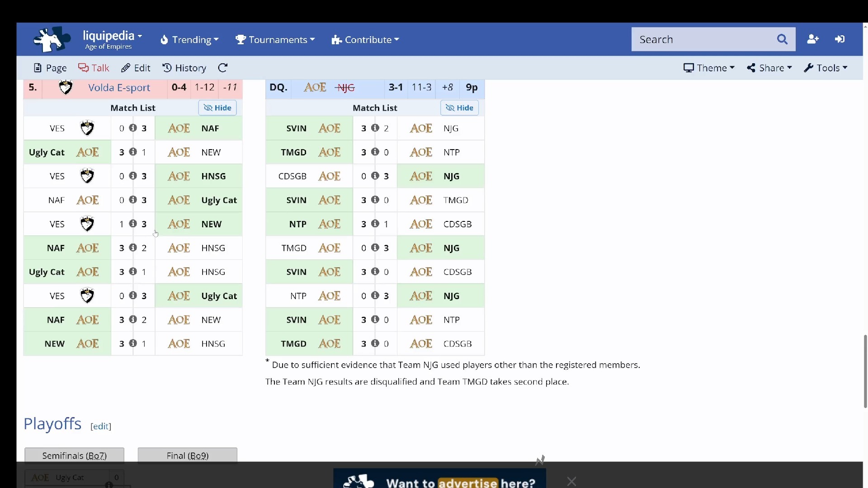
Task: Hide the left group match list
Action: 217,108
